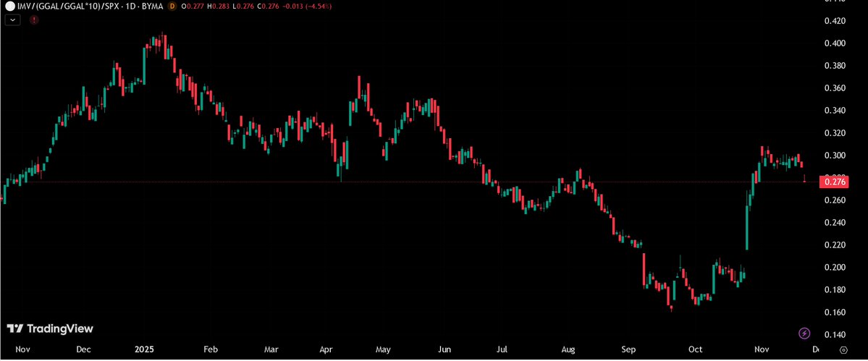Click the Feb label on time axis
Viewport: 868px width, 361px height.
pyautogui.click(x=211, y=350)
